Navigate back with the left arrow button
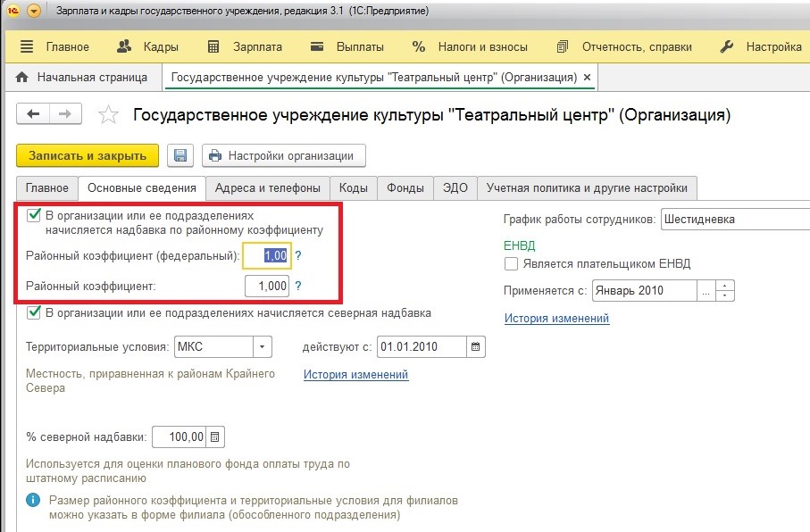 [33, 114]
